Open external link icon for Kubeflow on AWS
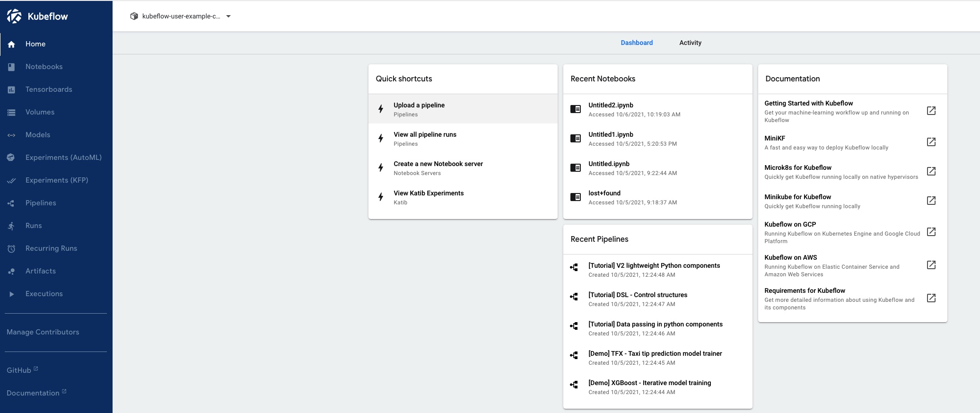Image resolution: width=980 pixels, height=413 pixels. 931,265
